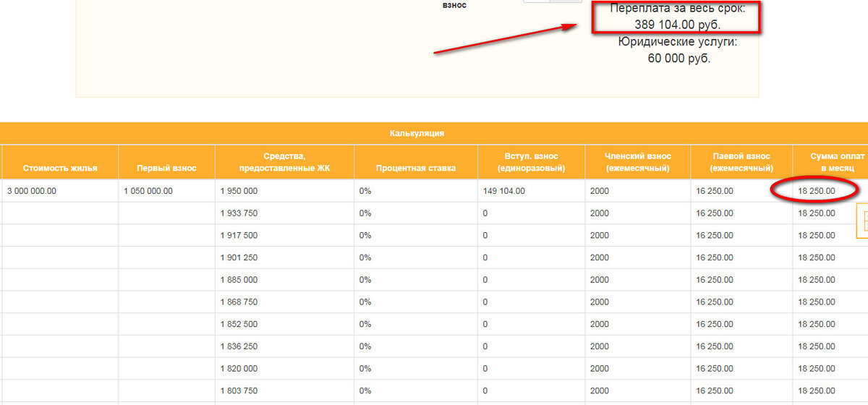The image size is (868, 405).
Task: Click the Вступ. взнос (единоразовый) header
Action: (x=532, y=162)
